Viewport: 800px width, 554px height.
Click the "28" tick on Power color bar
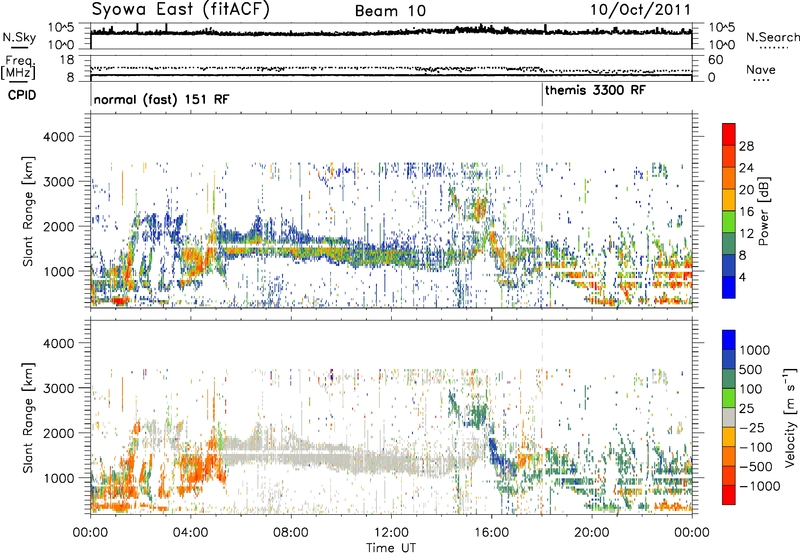(x=746, y=146)
